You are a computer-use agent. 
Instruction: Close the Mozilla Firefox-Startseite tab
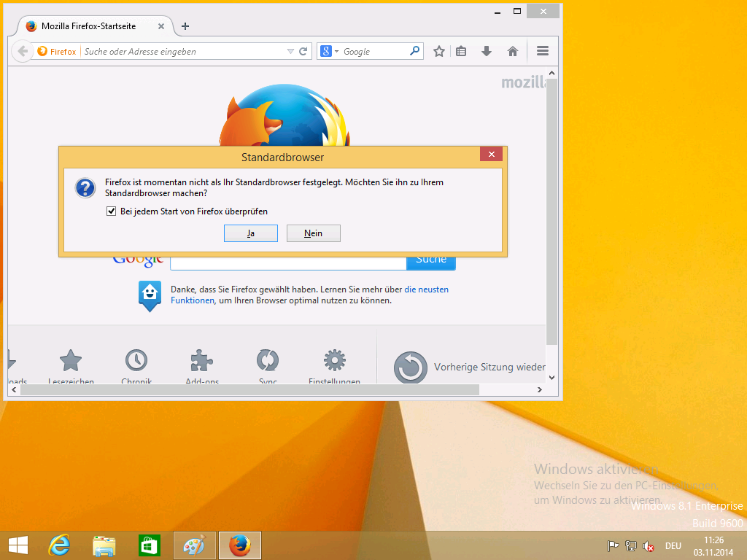(161, 26)
